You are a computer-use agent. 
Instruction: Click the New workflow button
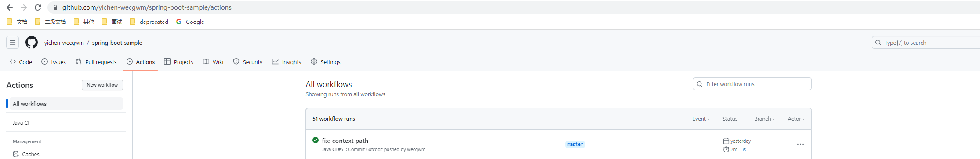click(102, 85)
